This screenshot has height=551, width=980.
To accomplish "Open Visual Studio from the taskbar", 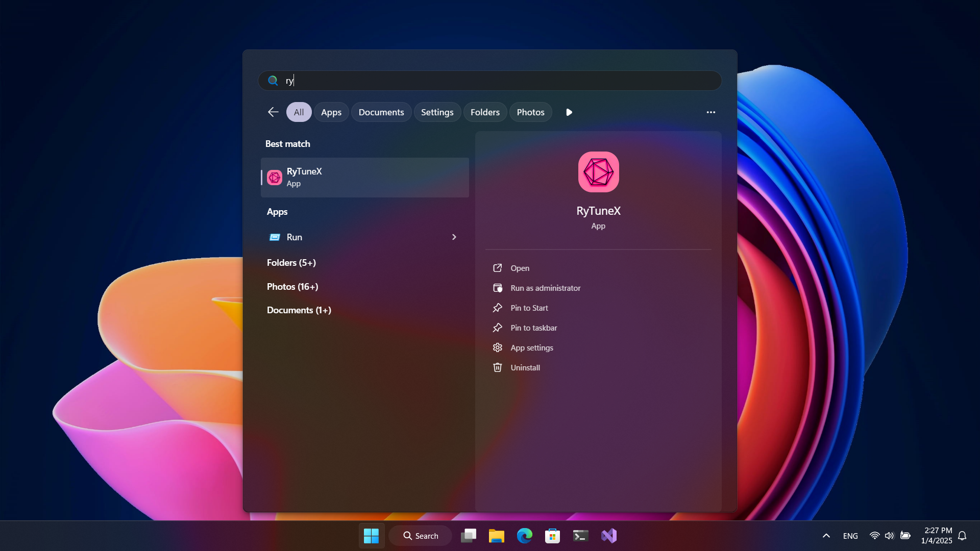I will (609, 536).
